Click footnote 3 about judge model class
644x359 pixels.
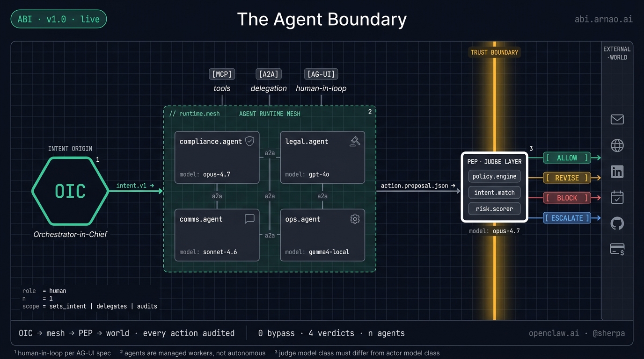pos(357,353)
